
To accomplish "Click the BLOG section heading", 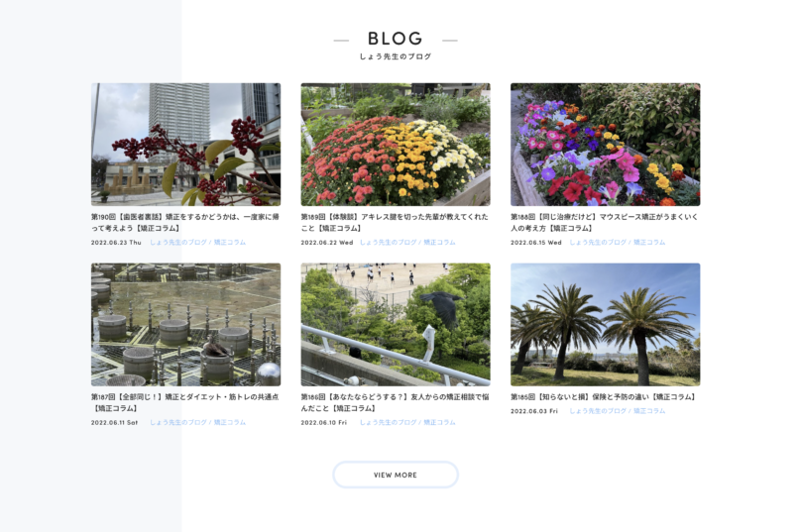I will click(396, 39).
